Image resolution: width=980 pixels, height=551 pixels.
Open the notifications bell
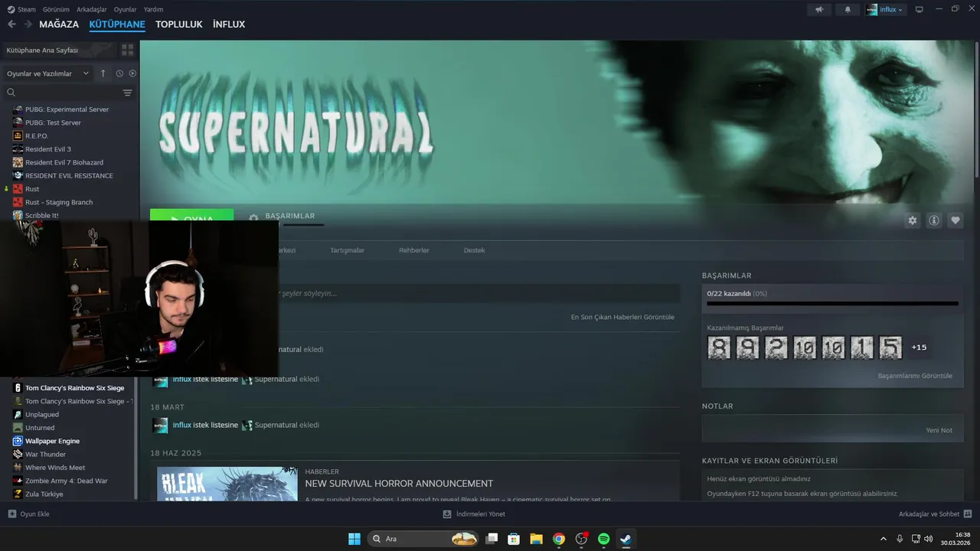click(848, 9)
